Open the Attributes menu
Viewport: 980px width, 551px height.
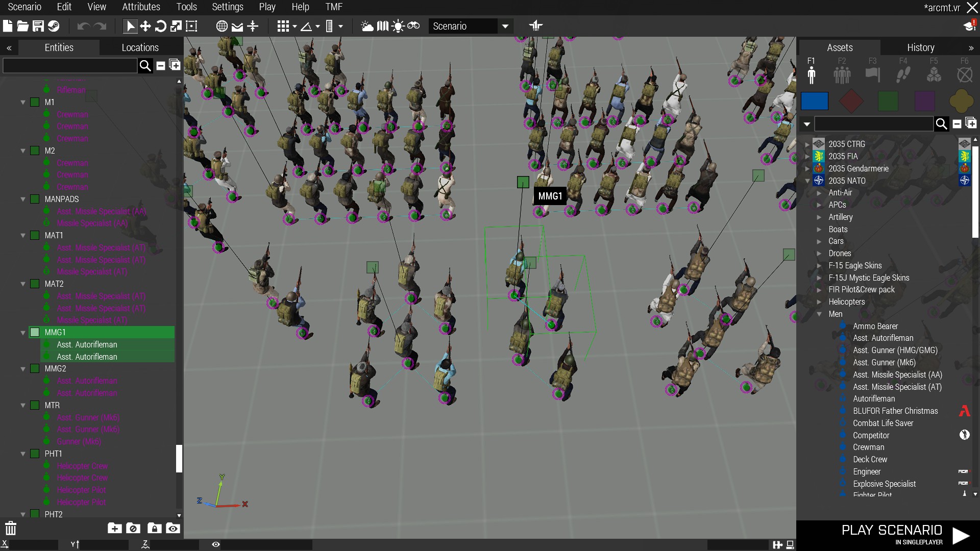point(141,7)
